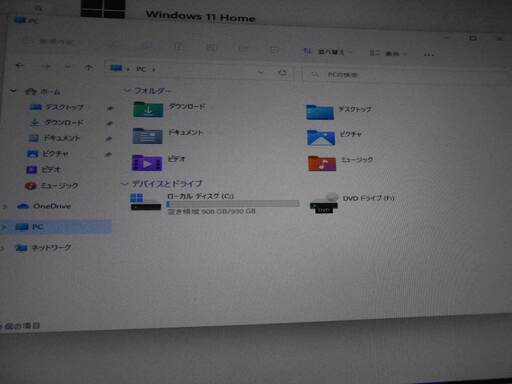Open the ダウンロード folder in main pane
Viewport: 512px width, 384px height.
point(169,109)
